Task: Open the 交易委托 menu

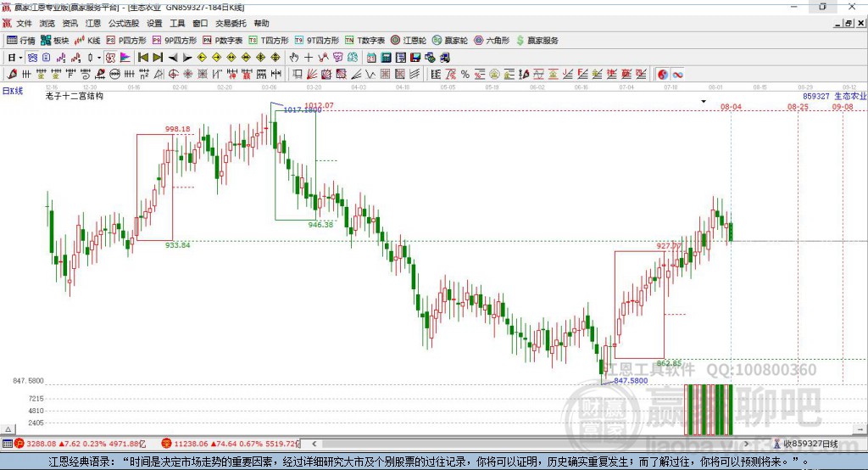Action: (231, 23)
